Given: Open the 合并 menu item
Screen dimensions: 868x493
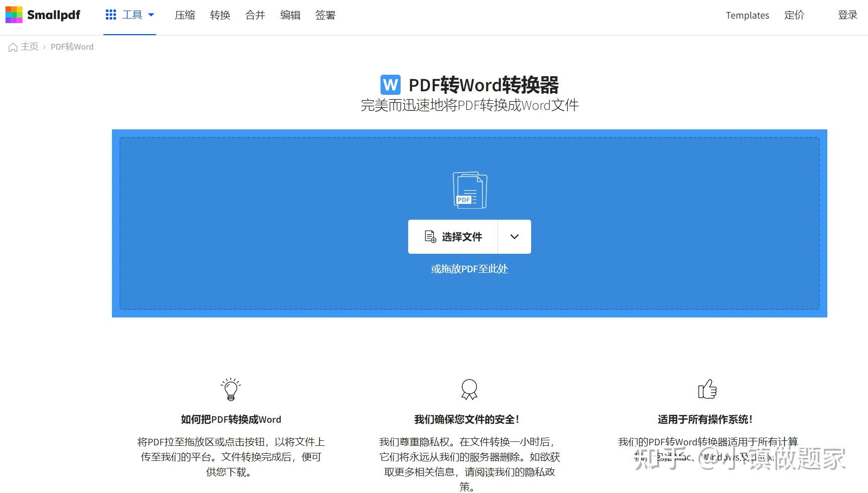Looking at the screenshot, I should [255, 15].
